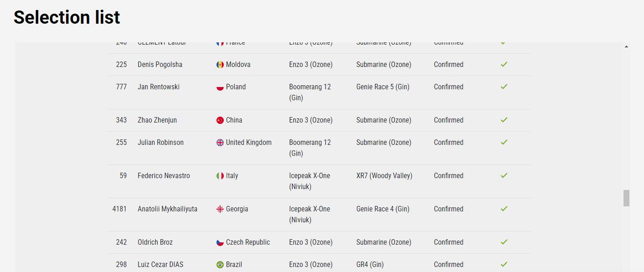Image resolution: width=644 pixels, height=272 pixels.
Task: Click the Brazil flag icon
Action: point(220,265)
